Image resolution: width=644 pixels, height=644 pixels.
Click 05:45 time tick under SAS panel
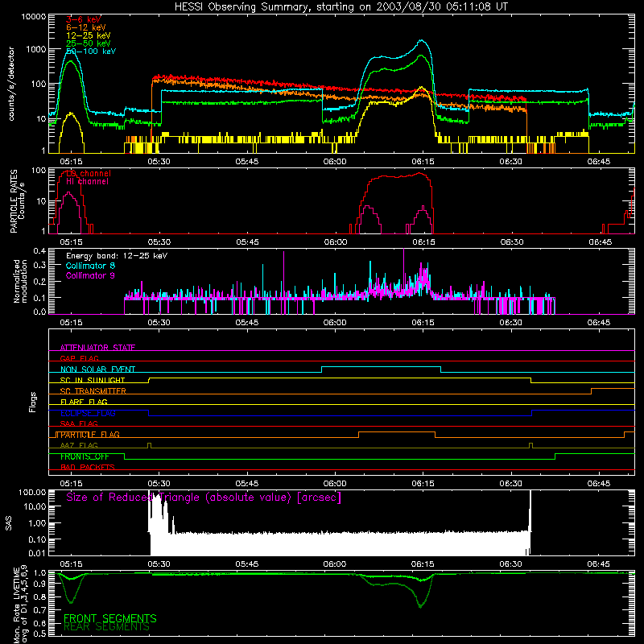pos(247,564)
